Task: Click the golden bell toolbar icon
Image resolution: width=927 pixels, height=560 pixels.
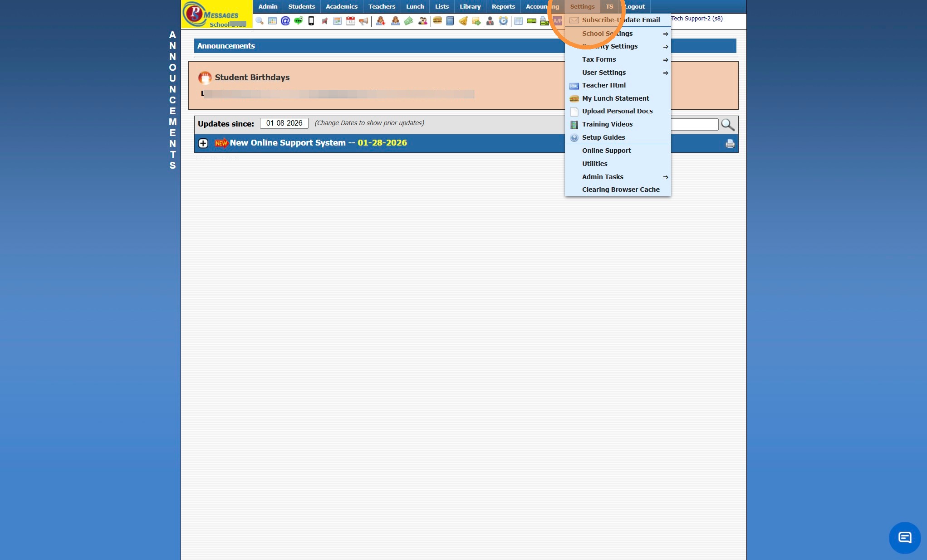Action: 463,21
